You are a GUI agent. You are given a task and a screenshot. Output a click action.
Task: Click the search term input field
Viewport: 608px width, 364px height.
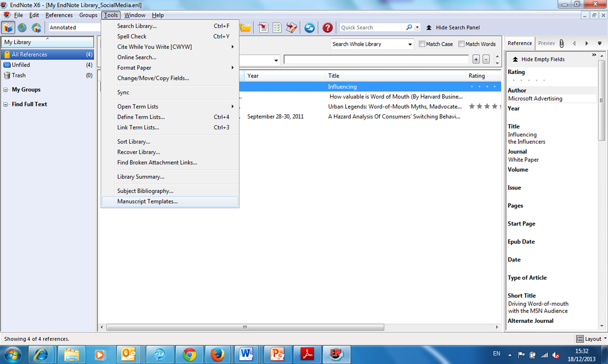pyautogui.click(x=376, y=59)
